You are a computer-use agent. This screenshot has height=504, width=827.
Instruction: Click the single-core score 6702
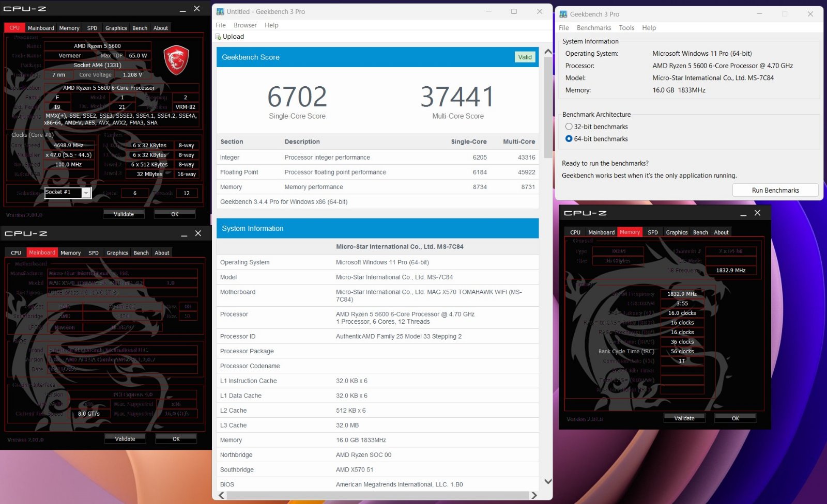click(x=297, y=97)
